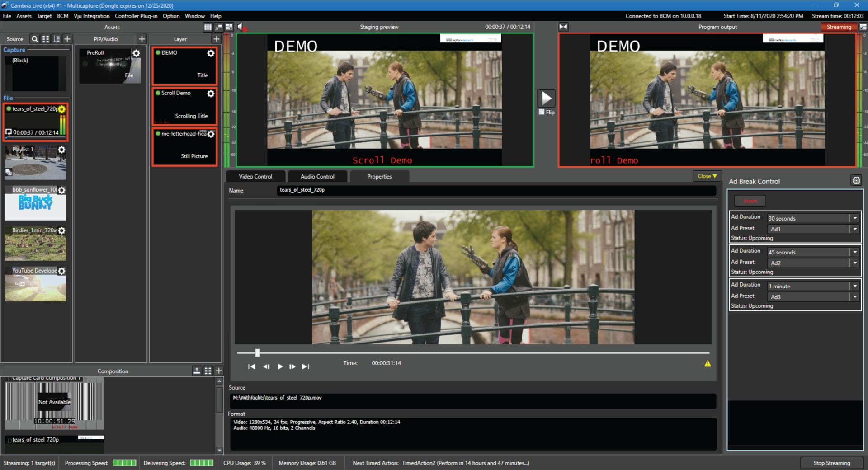Screen dimensions: 868x470
Task: Jump to clip start in player
Action: coord(252,367)
